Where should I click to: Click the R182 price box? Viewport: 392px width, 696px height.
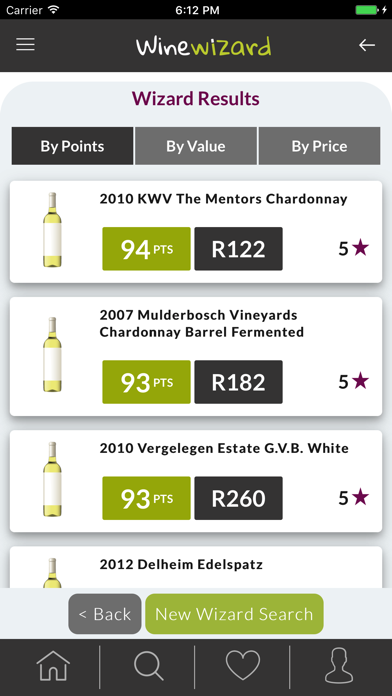pyautogui.click(x=238, y=382)
